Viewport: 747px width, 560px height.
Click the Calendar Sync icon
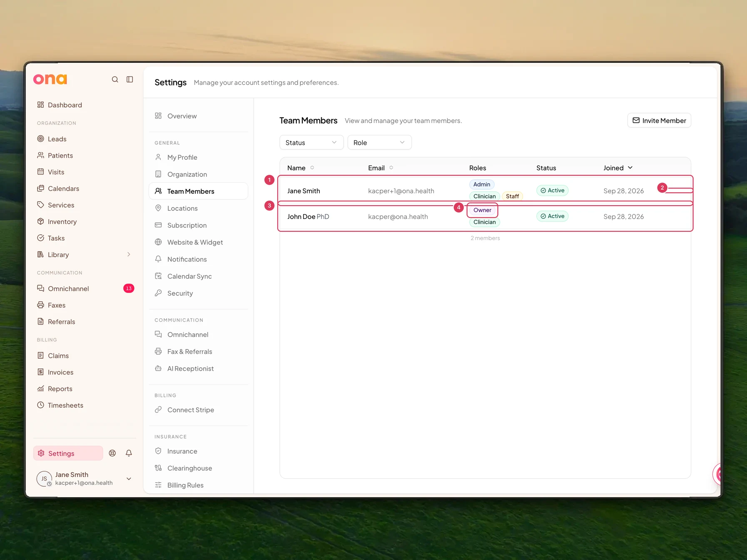[x=158, y=276]
